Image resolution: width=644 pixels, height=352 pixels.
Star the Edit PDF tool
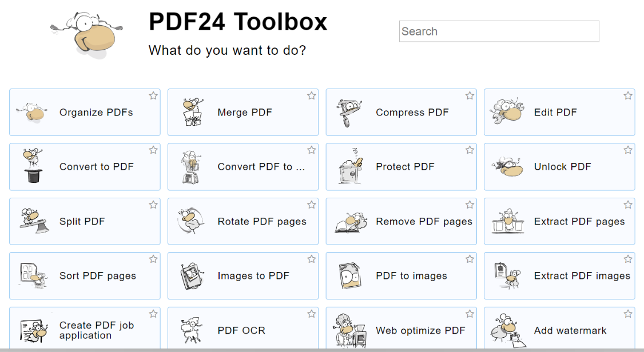pos(628,95)
